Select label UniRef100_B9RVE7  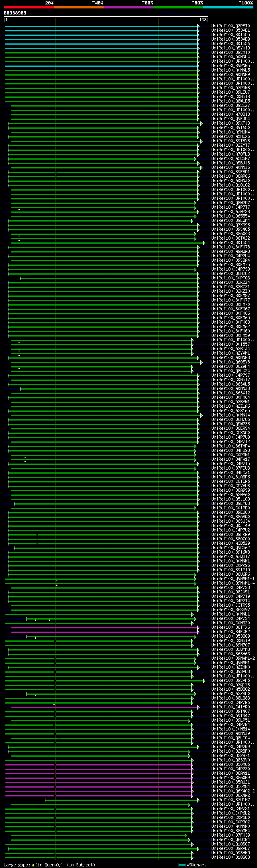[x=230, y=849]
